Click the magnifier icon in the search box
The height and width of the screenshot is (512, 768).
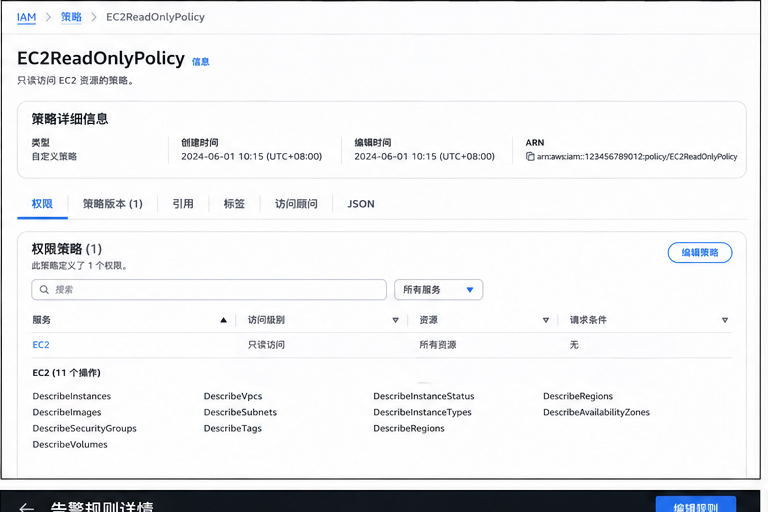pyautogui.click(x=44, y=290)
